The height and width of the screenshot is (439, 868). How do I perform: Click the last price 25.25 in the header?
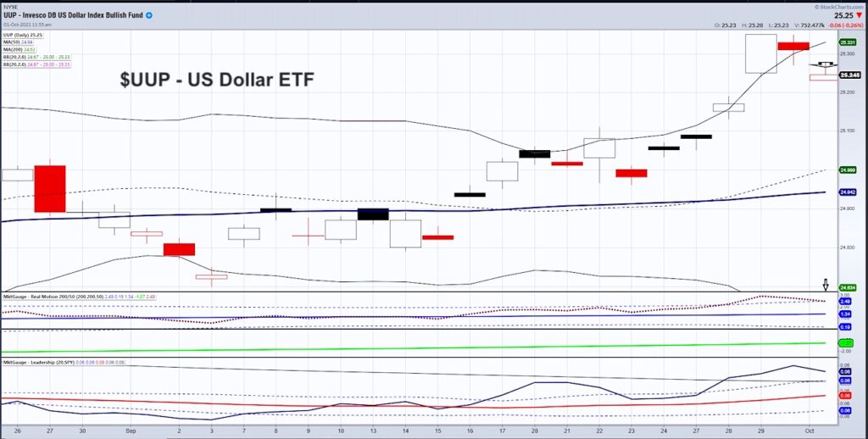coord(843,16)
